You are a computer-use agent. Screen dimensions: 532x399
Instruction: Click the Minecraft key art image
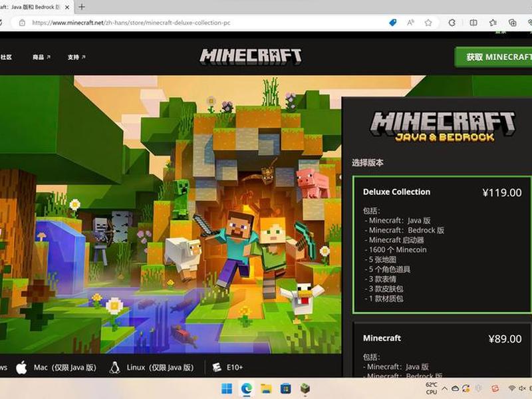[x=171, y=214]
